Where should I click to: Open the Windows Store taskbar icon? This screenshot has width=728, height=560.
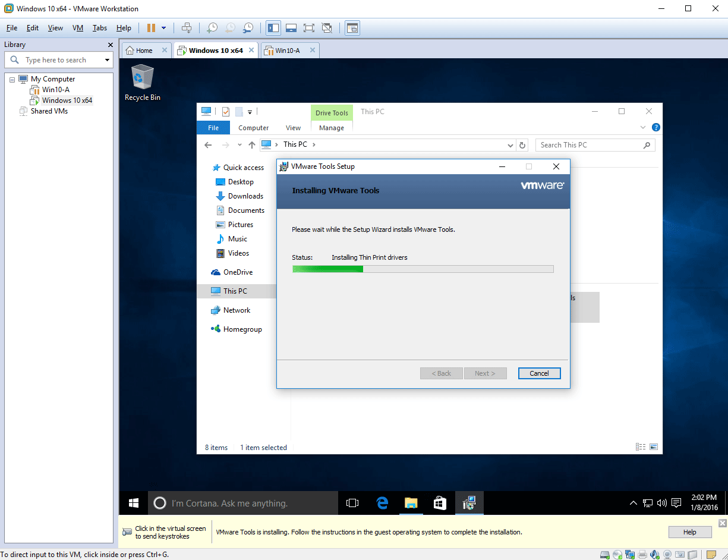point(440,503)
